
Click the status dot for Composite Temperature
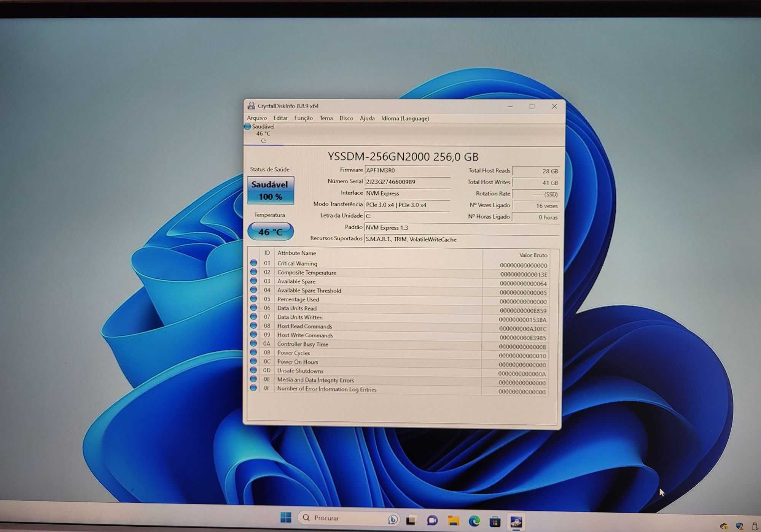(253, 272)
